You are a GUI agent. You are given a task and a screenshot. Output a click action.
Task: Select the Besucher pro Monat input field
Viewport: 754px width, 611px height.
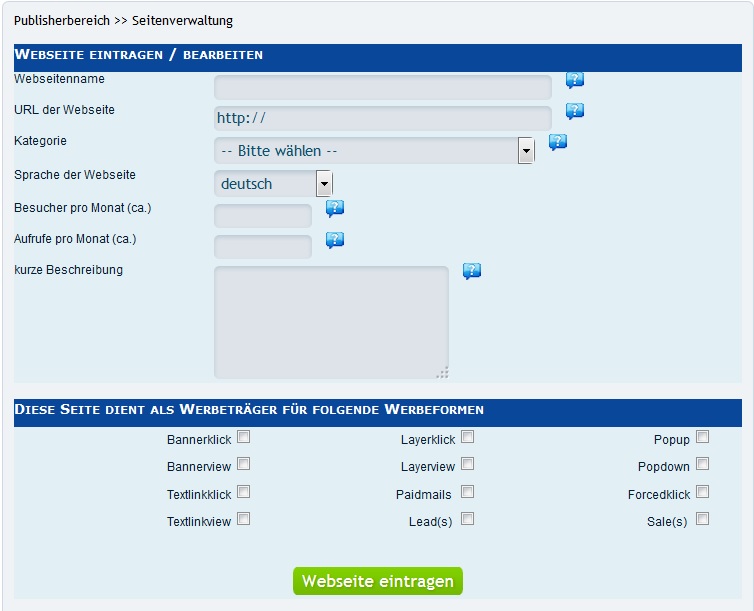[x=263, y=216]
